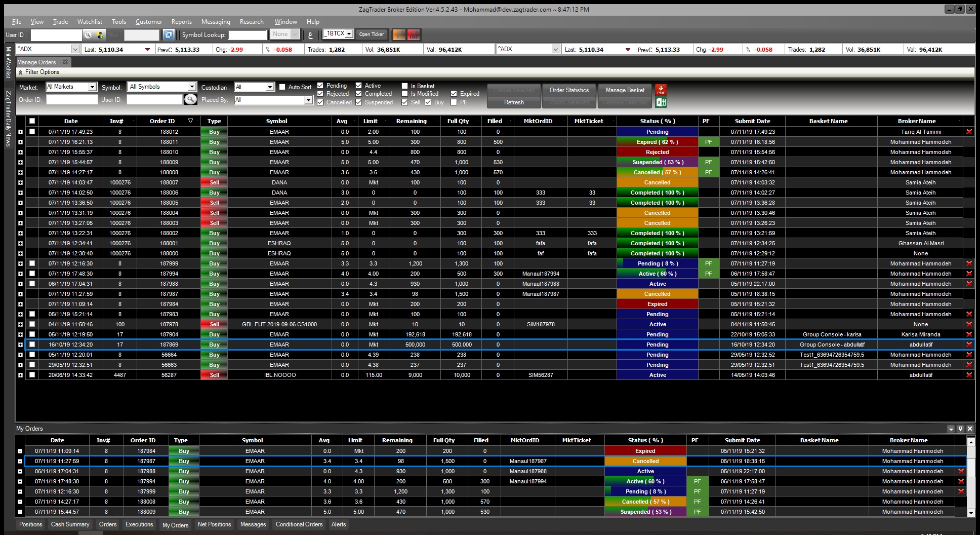Viewport: 980px width, 535px height.
Task: Click the Order ID sort arrow icon
Action: tap(190, 121)
